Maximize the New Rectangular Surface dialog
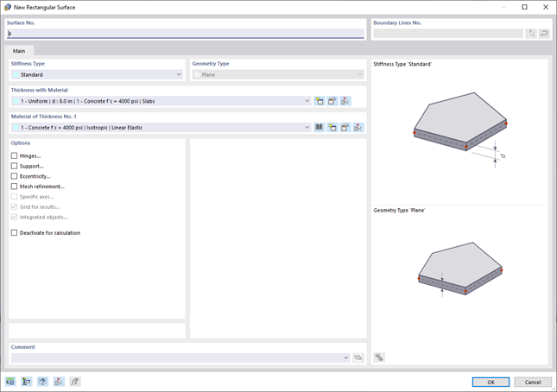This screenshot has width=557, height=392. [524, 7]
